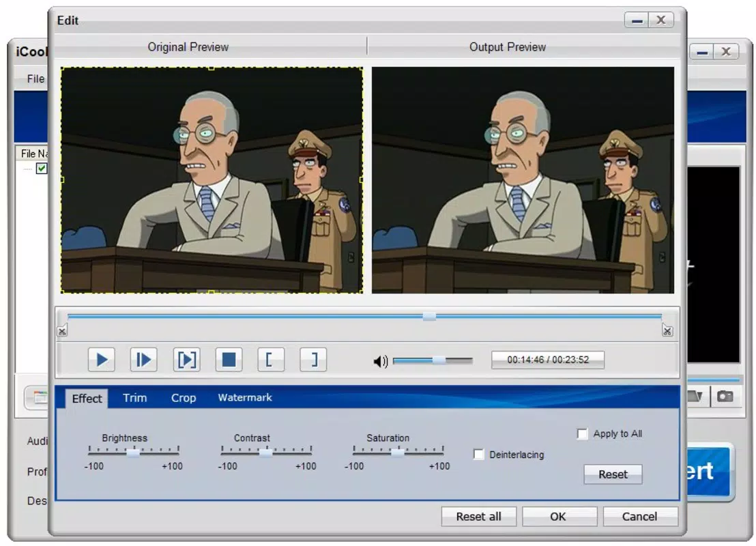Screen dimensions: 756x546
Task: Click top-center crop handle on original preview
Action: (x=212, y=68)
